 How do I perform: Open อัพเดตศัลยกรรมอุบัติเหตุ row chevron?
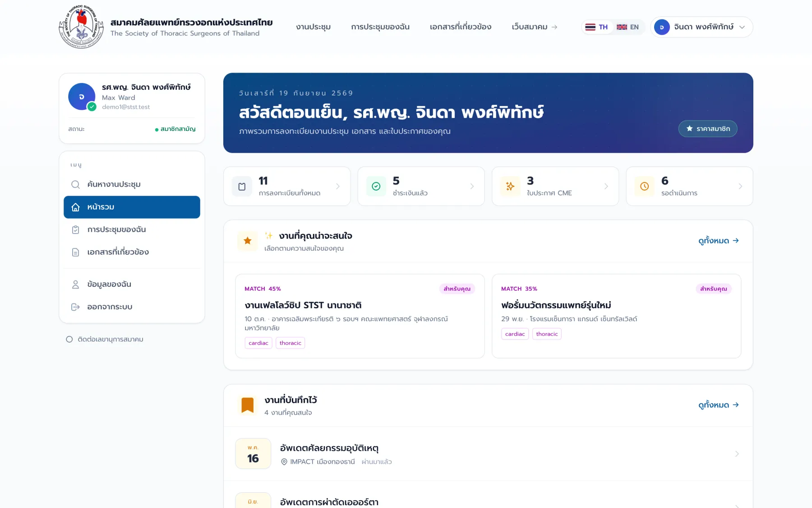coord(737,454)
